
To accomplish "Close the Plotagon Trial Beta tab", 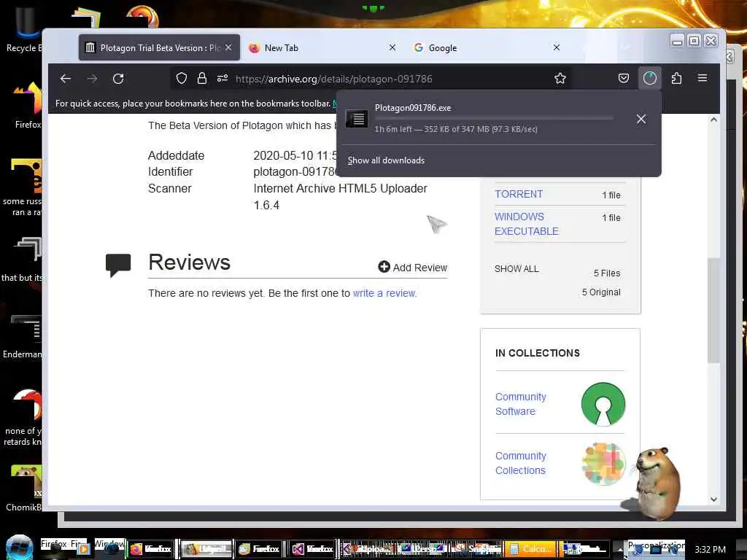I will pos(228,47).
